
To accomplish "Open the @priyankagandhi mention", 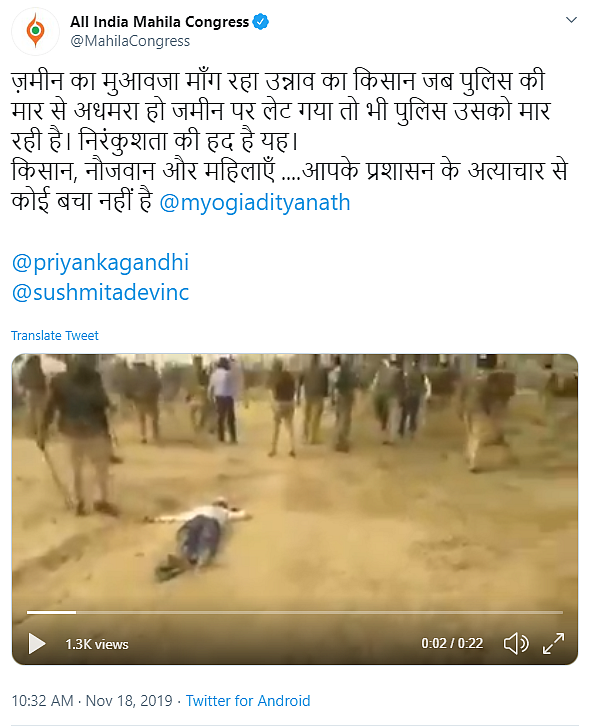I will [x=100, y=262].
